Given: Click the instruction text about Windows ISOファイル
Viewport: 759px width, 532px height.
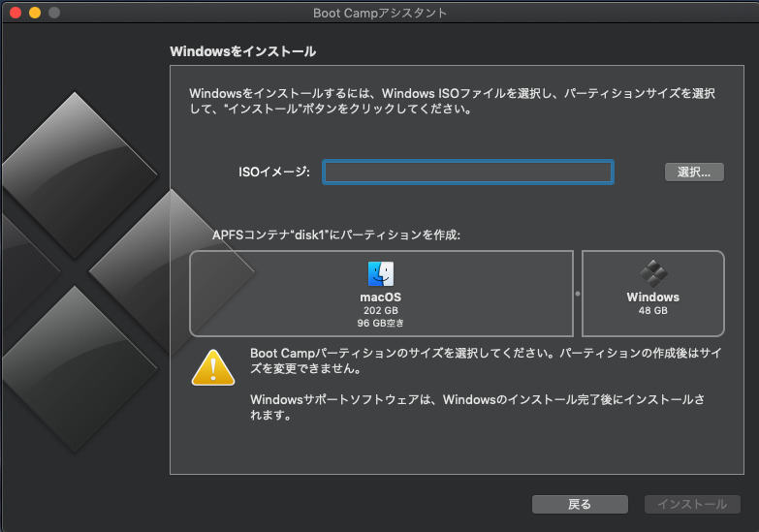Looking at the screenshot, I should [x=452, y=101].
